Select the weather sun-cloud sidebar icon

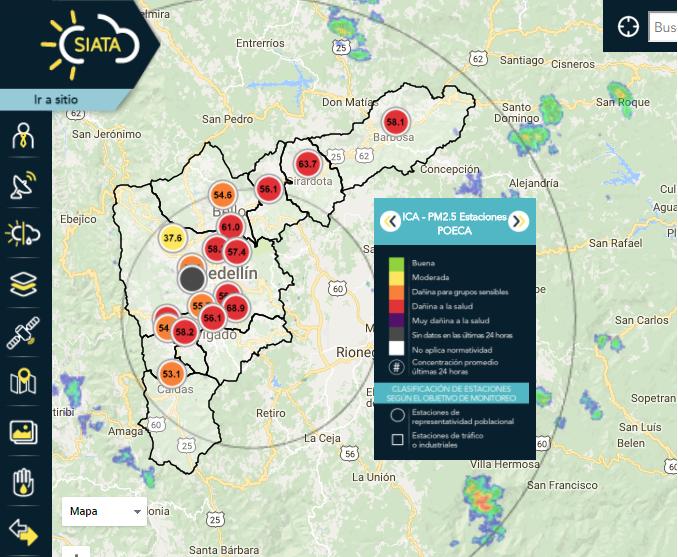23,234
